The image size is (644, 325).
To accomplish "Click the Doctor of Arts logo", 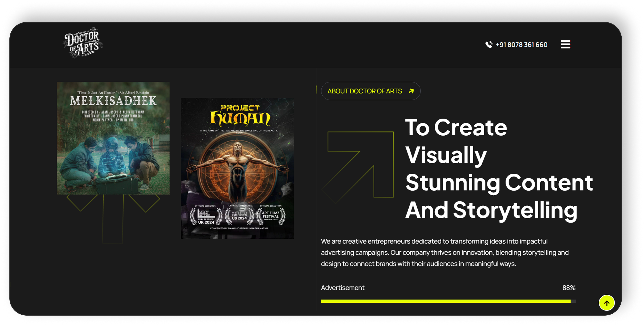I will (83, 43).
